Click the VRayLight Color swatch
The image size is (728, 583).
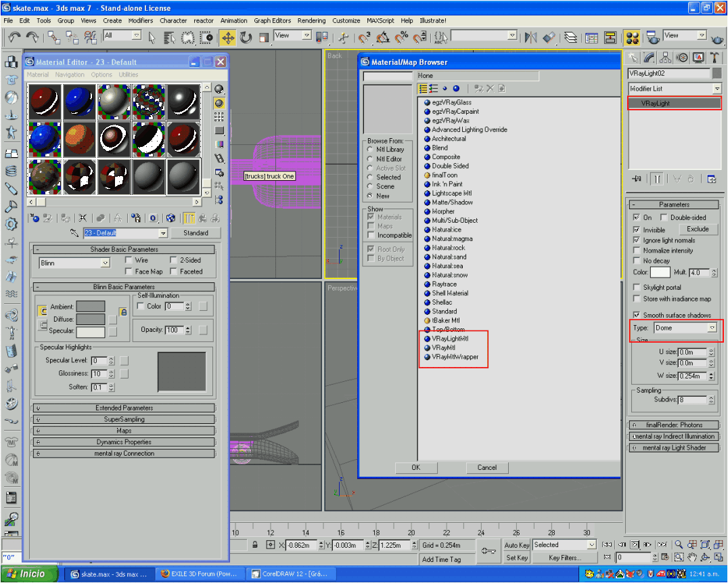[x=660, y=272]
